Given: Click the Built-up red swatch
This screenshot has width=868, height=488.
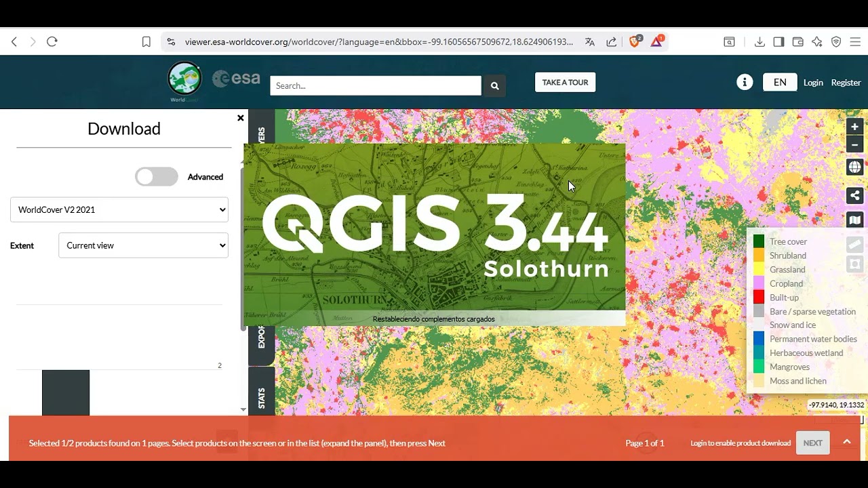Looking at the screenshot, I should pyautogui.click(x=759, y=297).
